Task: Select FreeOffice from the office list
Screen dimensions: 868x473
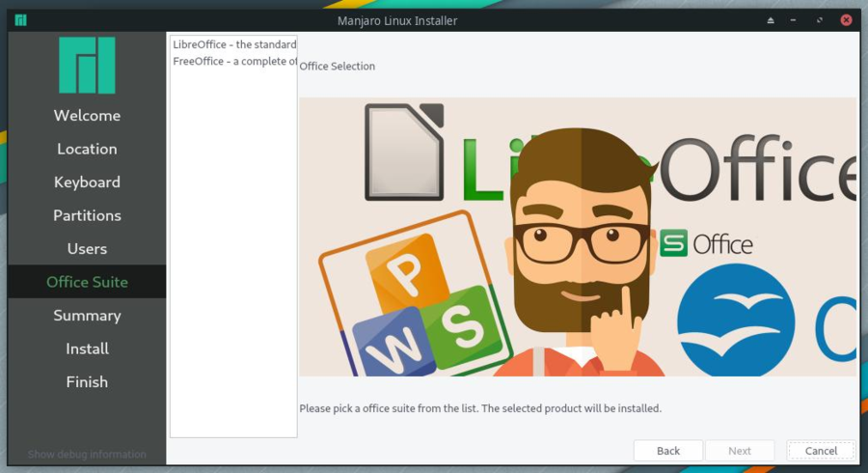Action: [234, 61]
